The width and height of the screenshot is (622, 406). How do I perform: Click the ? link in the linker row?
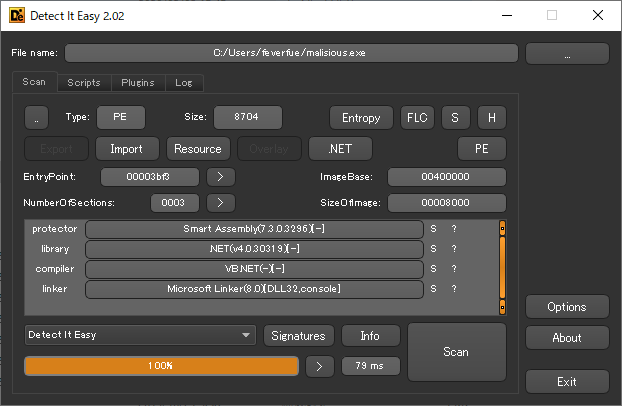tap(454, 289)
